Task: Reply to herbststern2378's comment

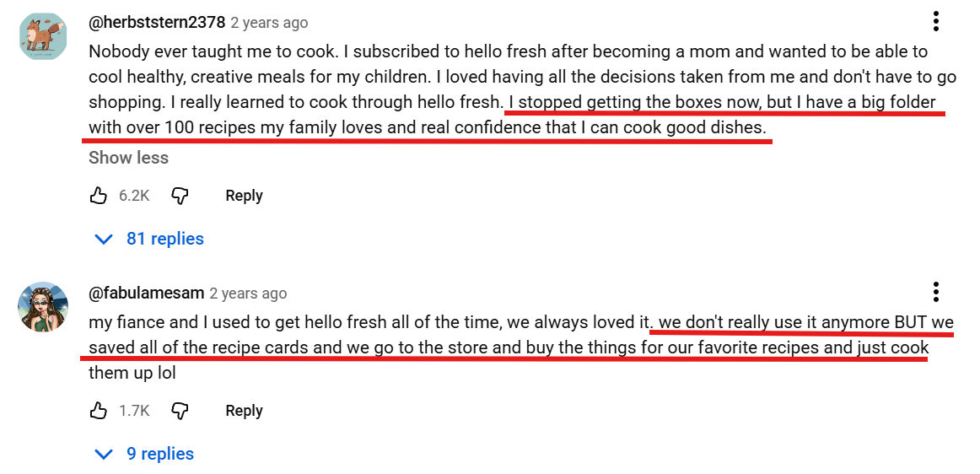Action: [244, 196]
